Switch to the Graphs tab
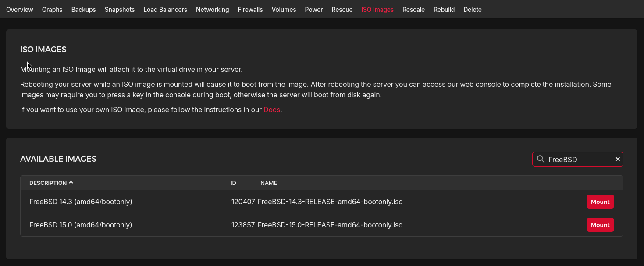Viewport: 644px width, 266px height. click(x=52, y=9)
